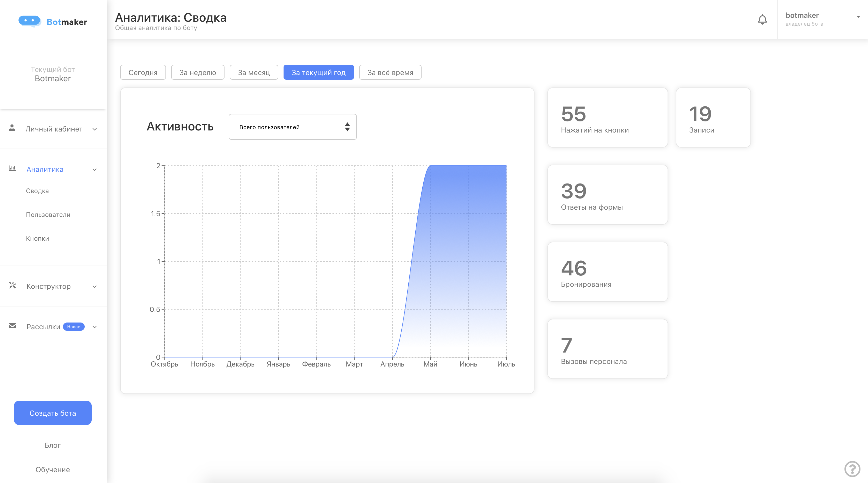Viewport: 868px width, 483px height.
Task: Click the Июль label on chart axis
Action: 506,364
